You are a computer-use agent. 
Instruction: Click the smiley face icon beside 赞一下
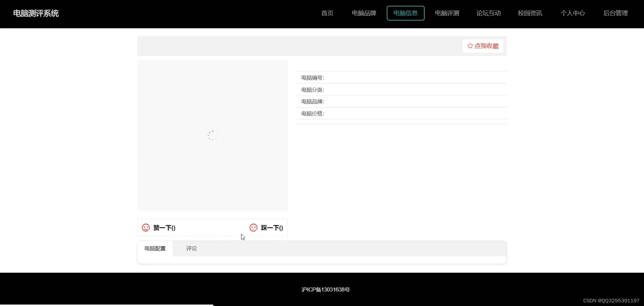click(x=146, y=228)
